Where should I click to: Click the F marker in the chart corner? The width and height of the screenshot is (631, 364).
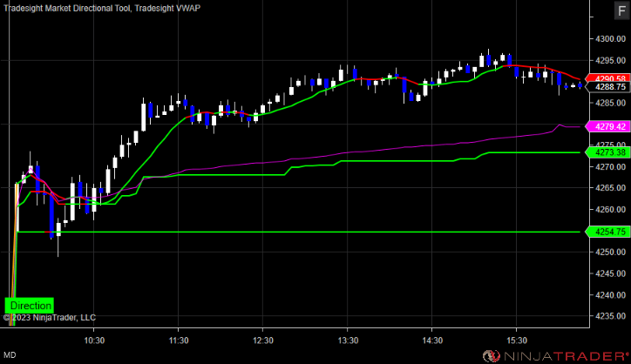(621, 10)
